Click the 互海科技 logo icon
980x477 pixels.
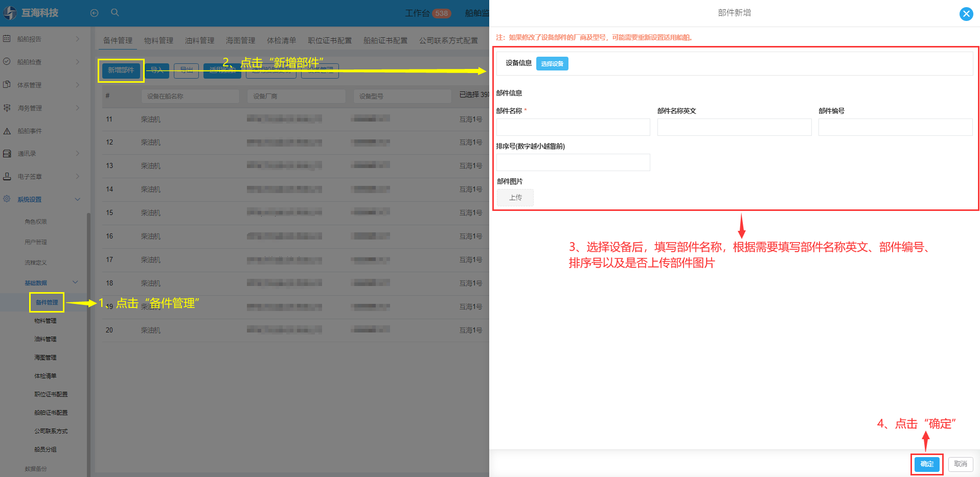point(10,13)
